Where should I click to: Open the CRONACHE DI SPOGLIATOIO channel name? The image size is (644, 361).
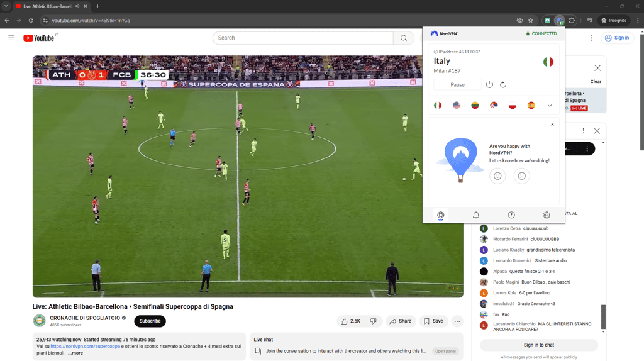point(85,318)
